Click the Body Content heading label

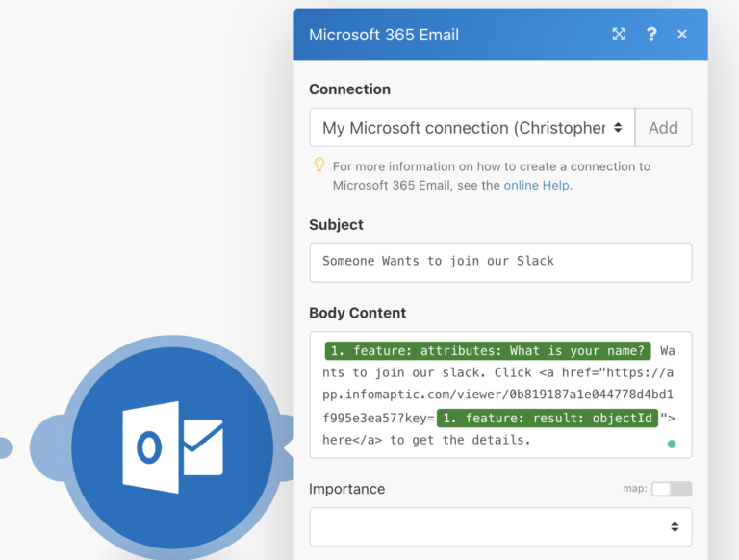(357, 313)
